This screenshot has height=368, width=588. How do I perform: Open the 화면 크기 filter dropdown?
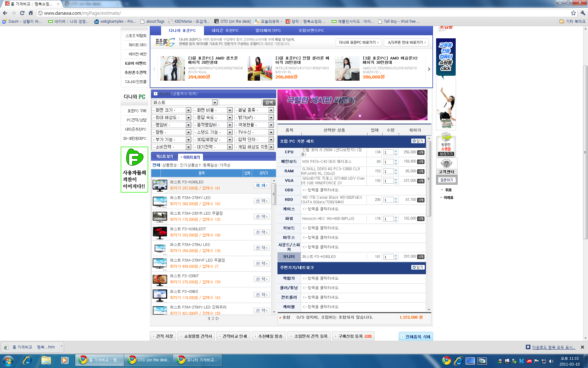click(171, 110)
